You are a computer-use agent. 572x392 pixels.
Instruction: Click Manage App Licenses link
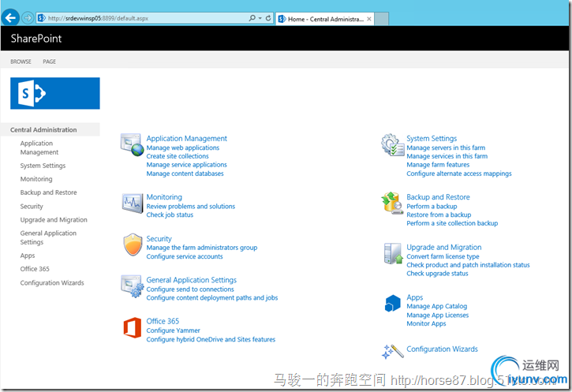437,315
